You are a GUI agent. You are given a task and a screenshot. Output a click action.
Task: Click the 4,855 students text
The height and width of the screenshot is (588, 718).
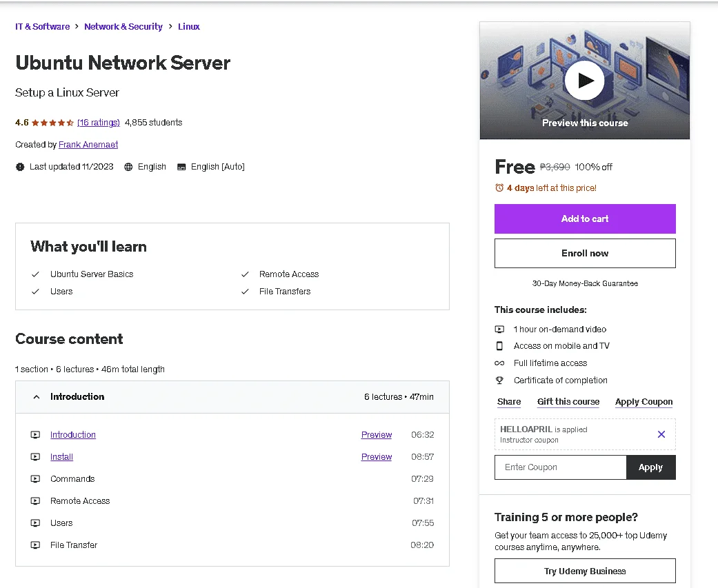[x=153, y=123]
